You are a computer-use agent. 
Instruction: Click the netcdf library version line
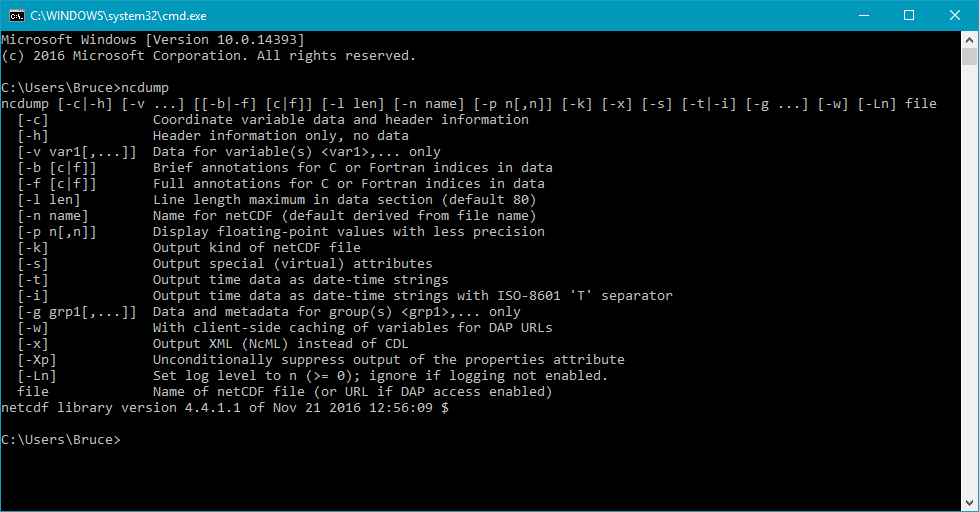(225, 408)
